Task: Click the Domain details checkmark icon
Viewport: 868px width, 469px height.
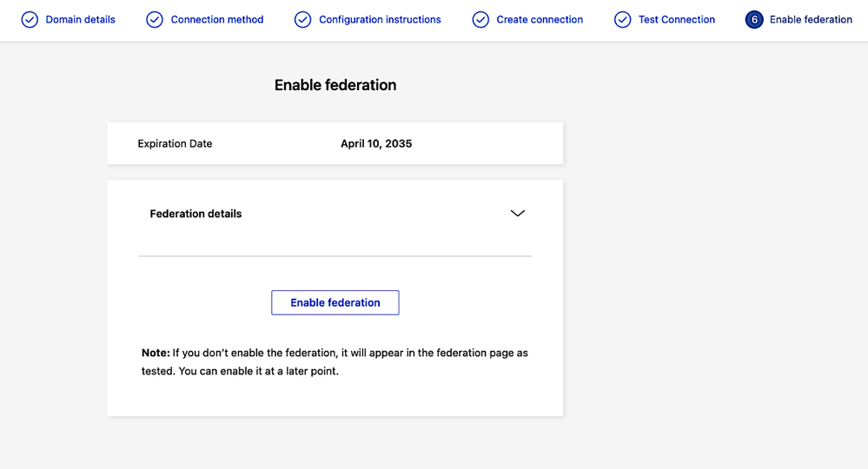Action: click(x=30, y=19)
